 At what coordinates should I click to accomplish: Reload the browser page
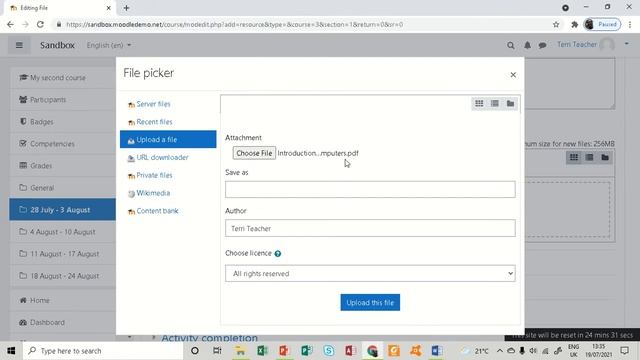click(40, 24)
